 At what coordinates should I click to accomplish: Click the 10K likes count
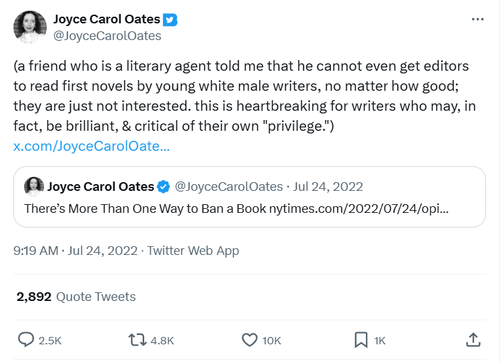(x=272, y=341)
